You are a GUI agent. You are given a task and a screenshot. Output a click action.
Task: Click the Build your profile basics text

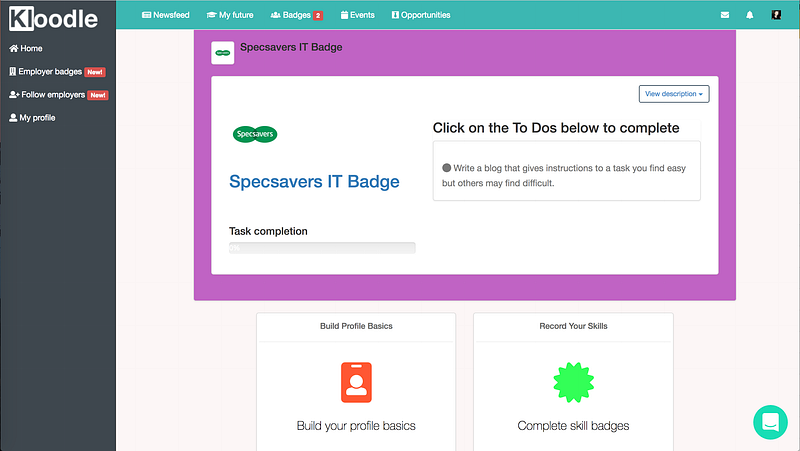click(x=356, y=425)
